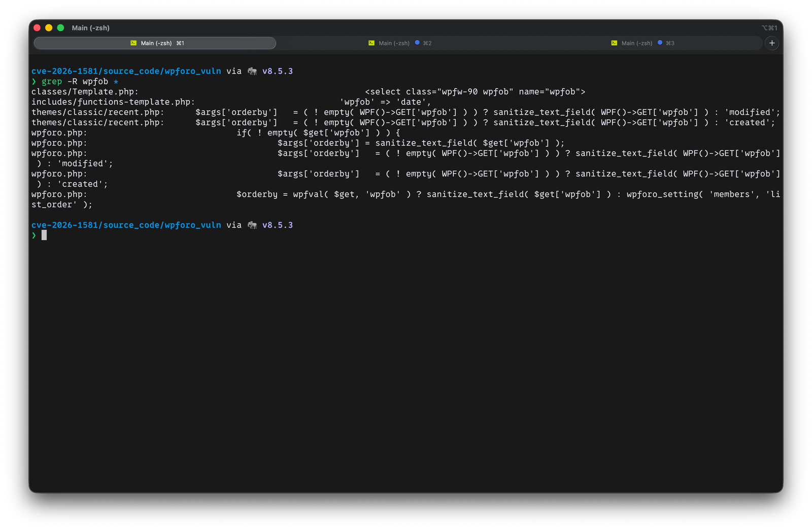Zoom the terminal window with the green button
This screenshot has width=812, height=531.
coord(60,28)
